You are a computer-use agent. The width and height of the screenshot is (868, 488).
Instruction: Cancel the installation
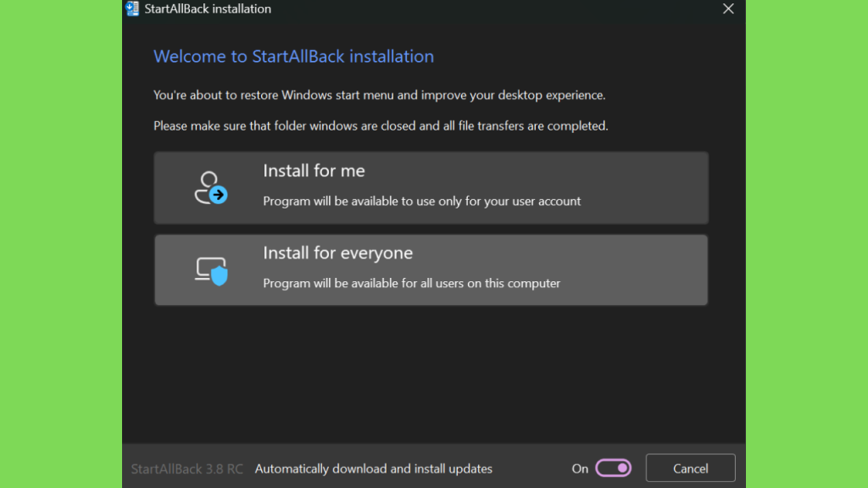tap(690, 468)
